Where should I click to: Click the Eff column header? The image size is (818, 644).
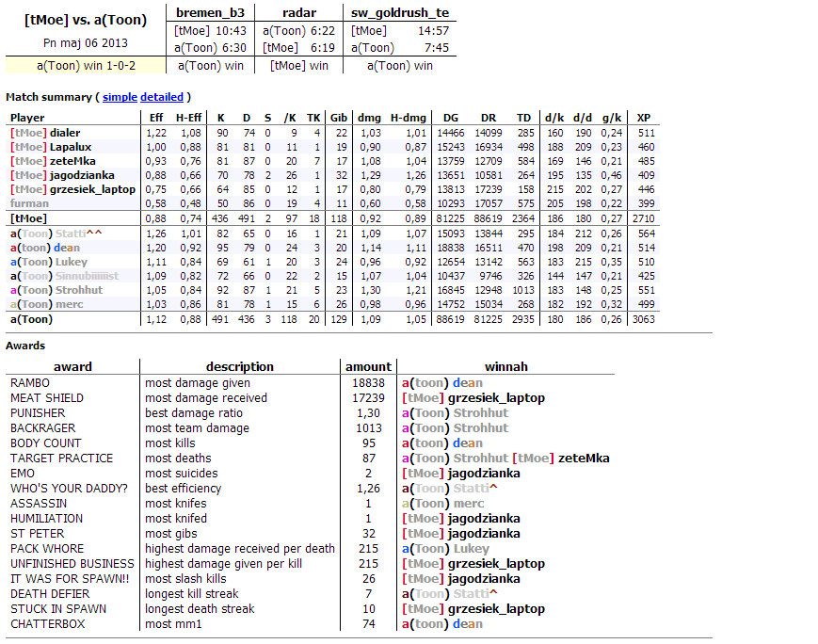click(x=156, y=118)
